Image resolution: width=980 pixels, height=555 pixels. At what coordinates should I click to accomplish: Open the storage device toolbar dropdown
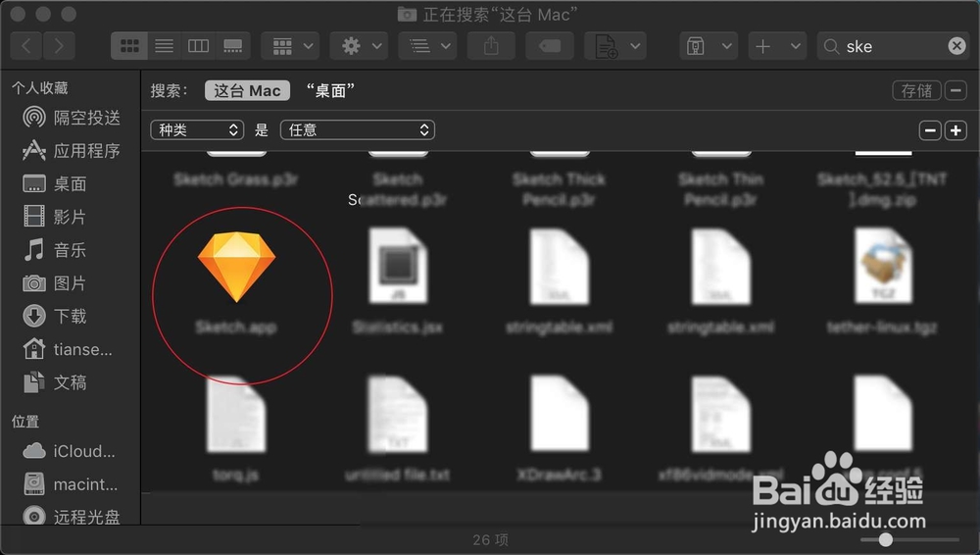point(709,46)
